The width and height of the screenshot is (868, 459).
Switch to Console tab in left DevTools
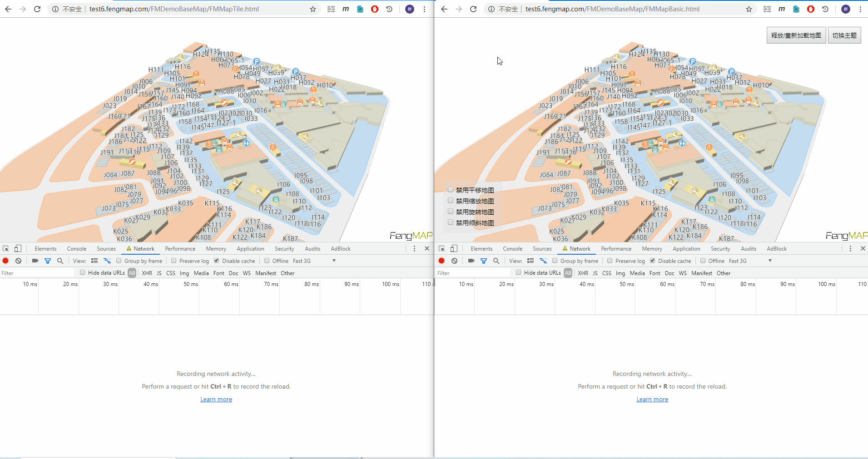pos(76,248)
